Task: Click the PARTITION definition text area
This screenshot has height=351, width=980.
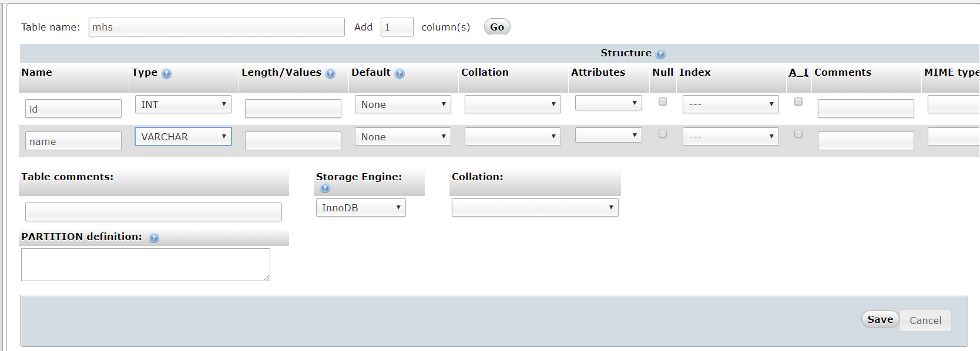Action: [146, 265]
